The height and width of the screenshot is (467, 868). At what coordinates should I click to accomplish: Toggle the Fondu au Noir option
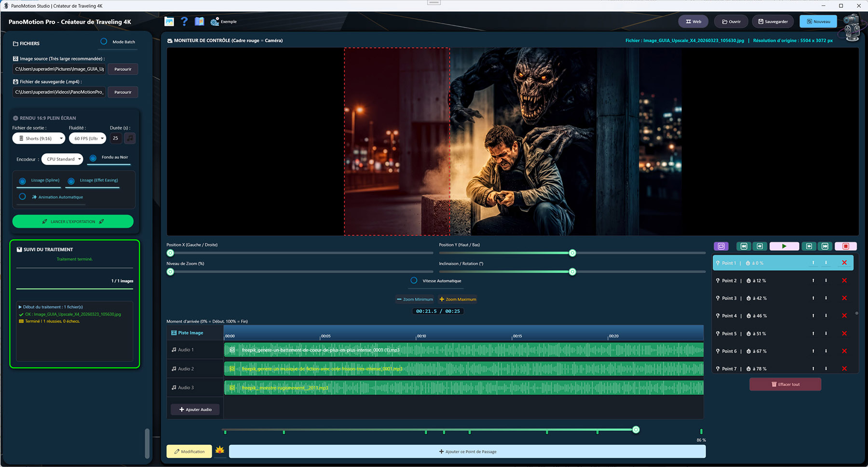pos(93,158)
